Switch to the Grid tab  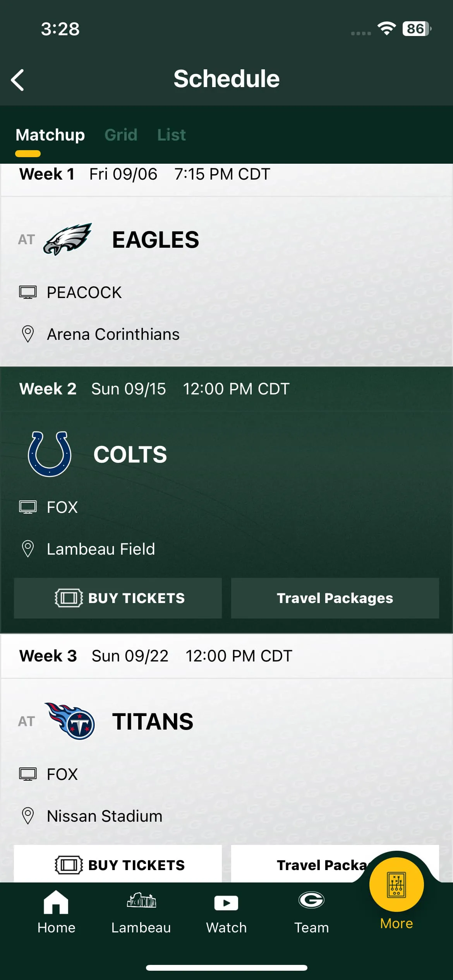point(121,135)
